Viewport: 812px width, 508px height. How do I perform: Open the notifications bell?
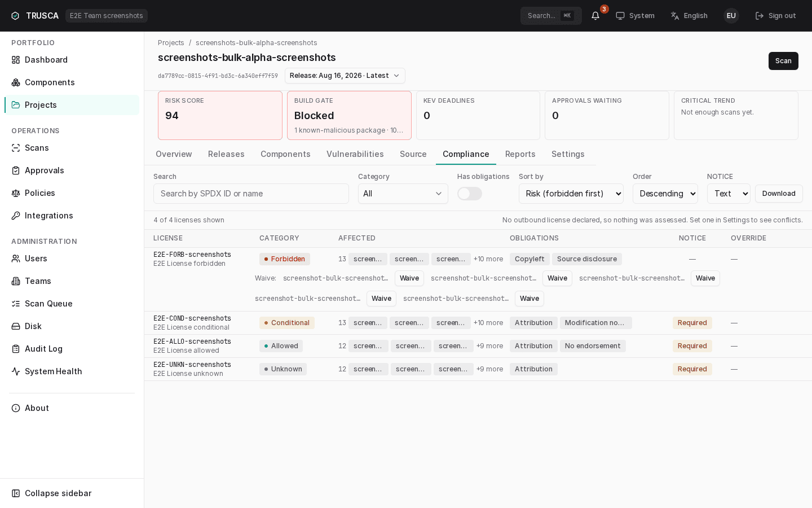[595, 16]
